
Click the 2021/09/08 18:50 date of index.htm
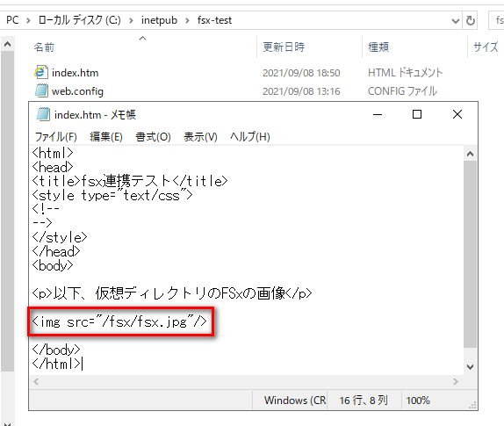[x=301, y=73]
